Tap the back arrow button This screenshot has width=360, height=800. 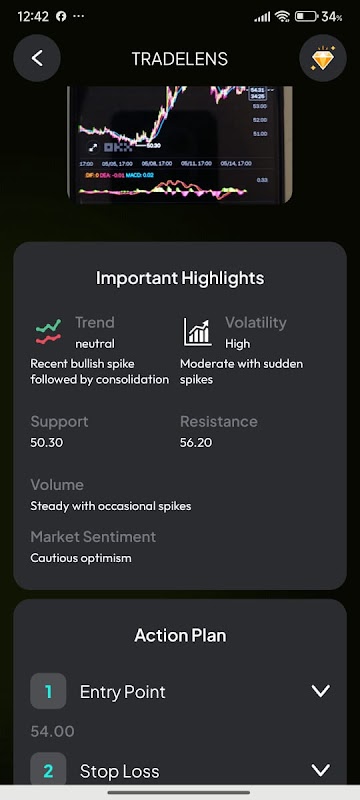37,58
